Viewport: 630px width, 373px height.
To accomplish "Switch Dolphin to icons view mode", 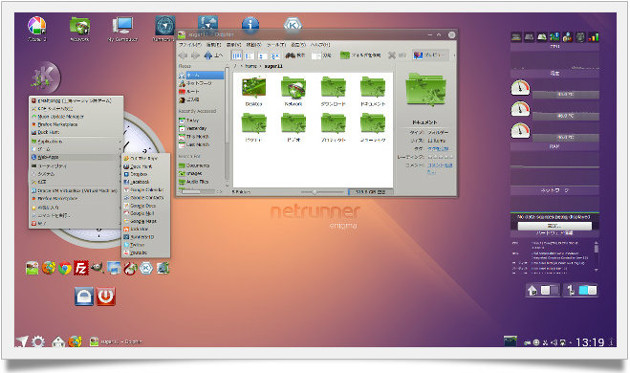I will (237, 55).
